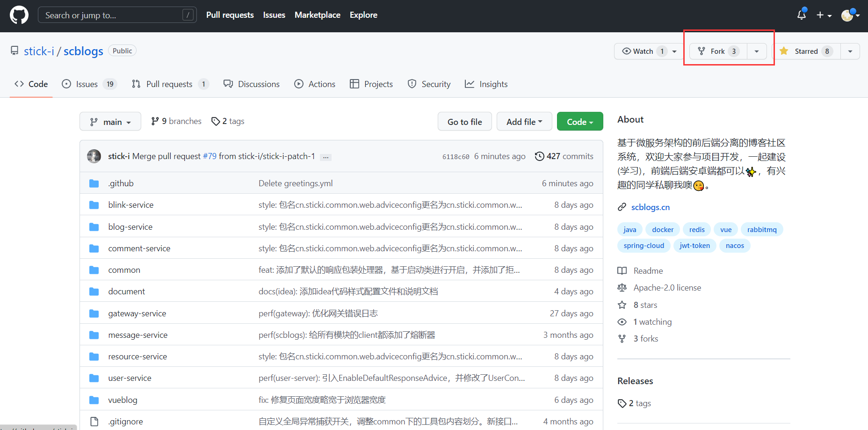
Task: Switch to the Issues tab
Action: [89, 84]
